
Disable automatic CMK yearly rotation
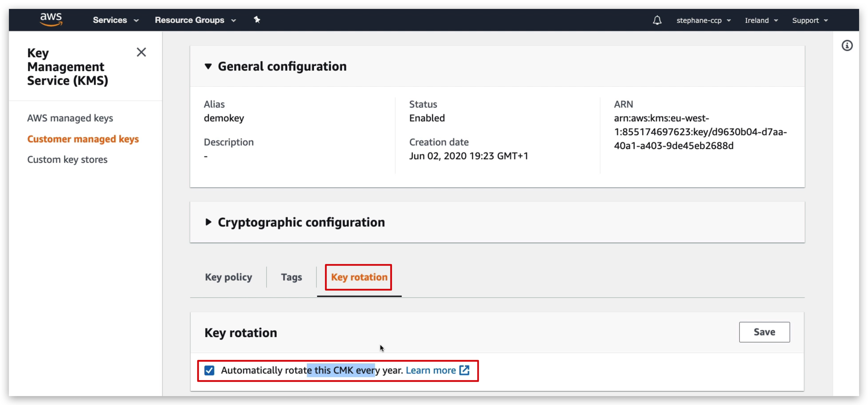[209, 370]
